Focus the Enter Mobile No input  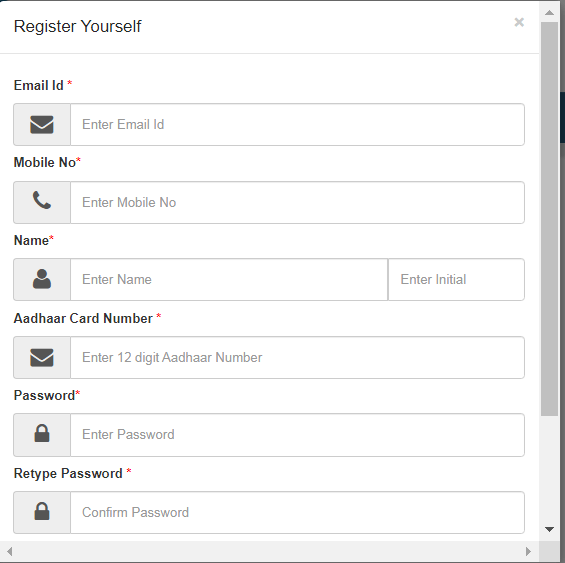click(x=297, y=203)
